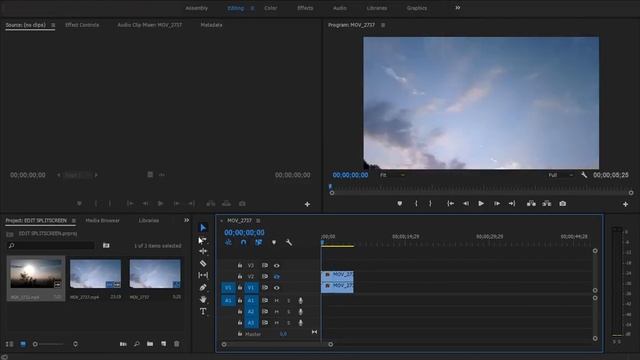Toggle nest sequence insert button in timeline
This screenshot has width=640, height=360.
229,242
